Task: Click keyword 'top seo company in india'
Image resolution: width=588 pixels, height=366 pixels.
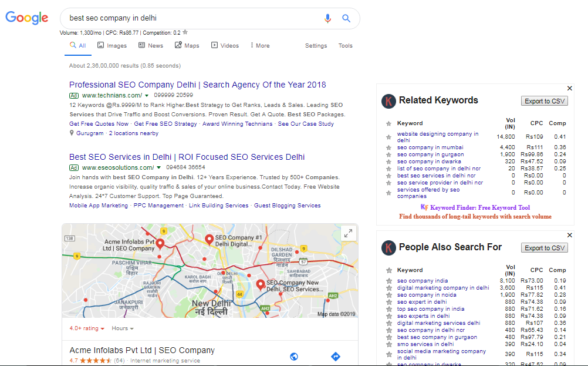Action: click(431, 309)
